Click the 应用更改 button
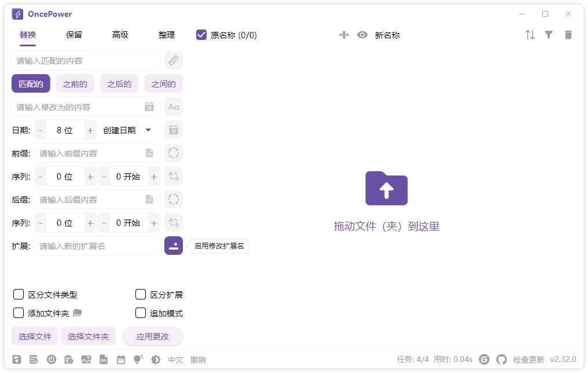 pyautogui.click(x=152, y=337)
